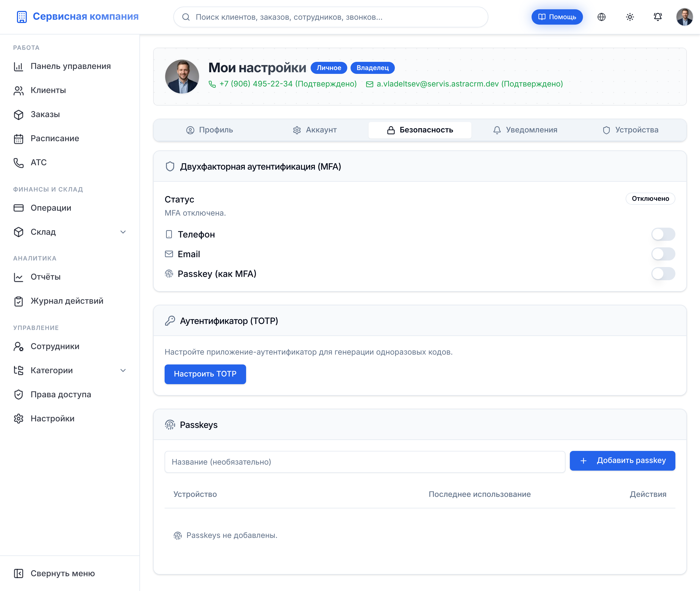This screenshot has width=700, height=591.
Task: Click the language globe icon
Action: (x=601, y=17)
